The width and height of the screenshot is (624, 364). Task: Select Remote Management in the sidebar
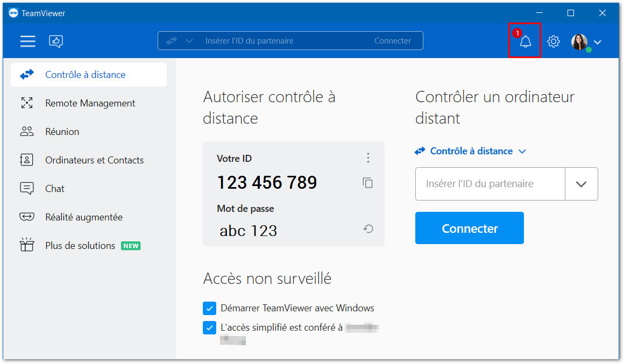pyautogui.click(x=89, y=103)
